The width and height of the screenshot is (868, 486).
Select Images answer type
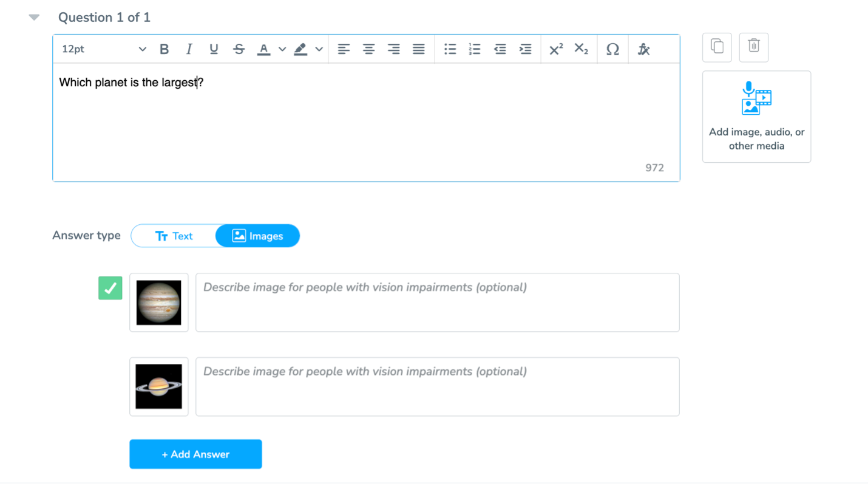point(258,236)
